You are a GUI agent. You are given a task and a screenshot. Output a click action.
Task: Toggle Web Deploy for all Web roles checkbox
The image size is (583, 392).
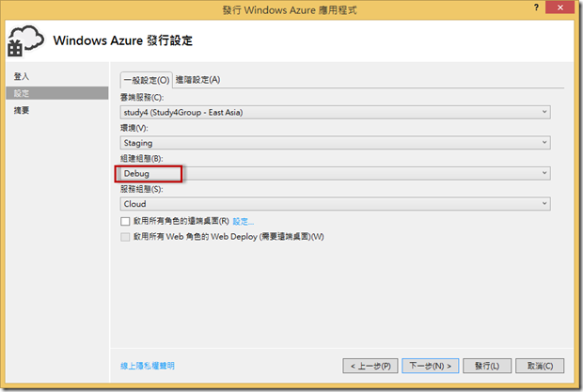click(125, 237)
